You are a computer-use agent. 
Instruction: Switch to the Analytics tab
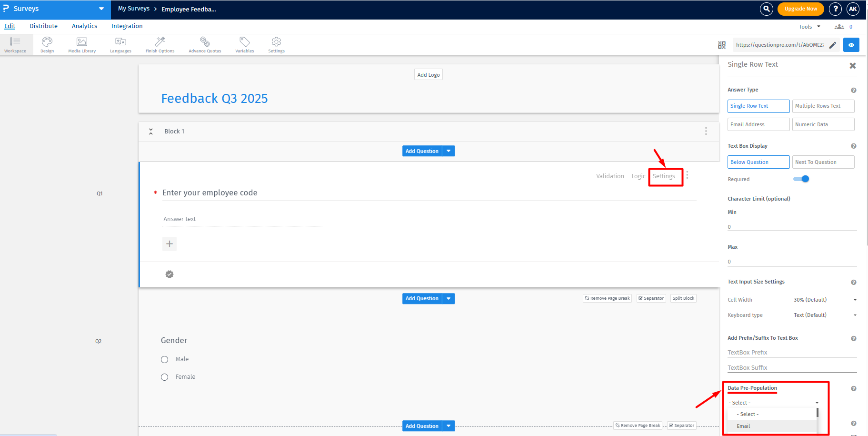[x=84, y=26]
